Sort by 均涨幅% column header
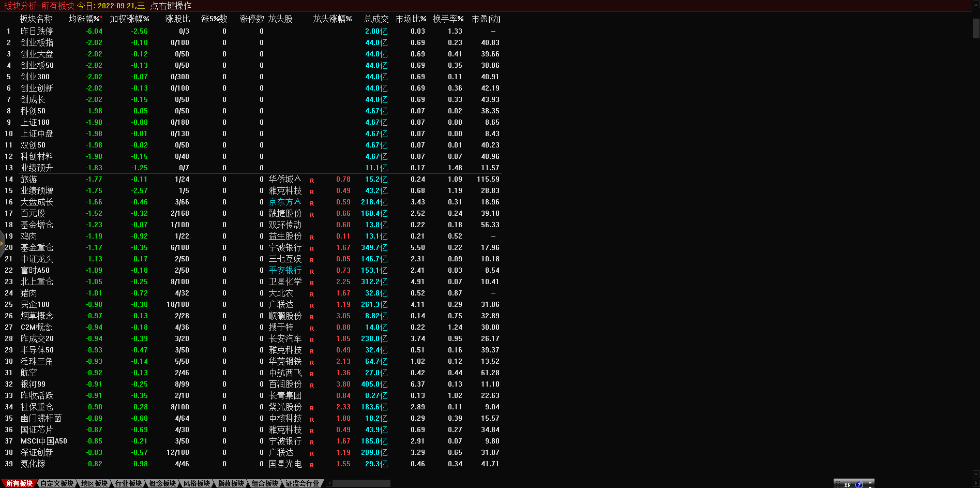Image resolution: width=980 pixels, height=488 pixels. (x=85, y=19)
